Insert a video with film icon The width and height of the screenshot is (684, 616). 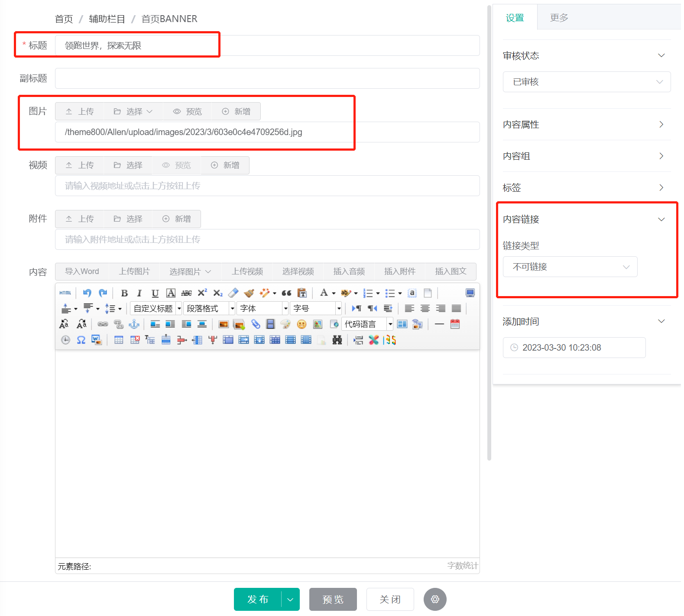[271, 324]
